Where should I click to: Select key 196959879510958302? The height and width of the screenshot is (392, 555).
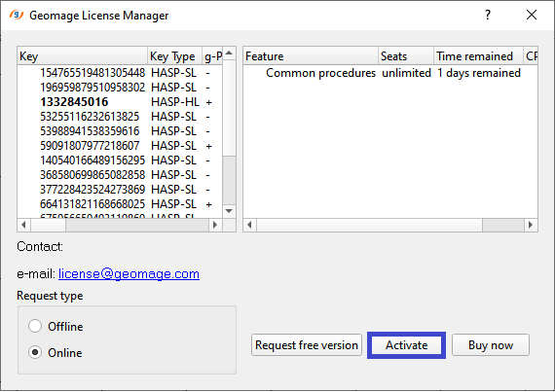[92, 88]
